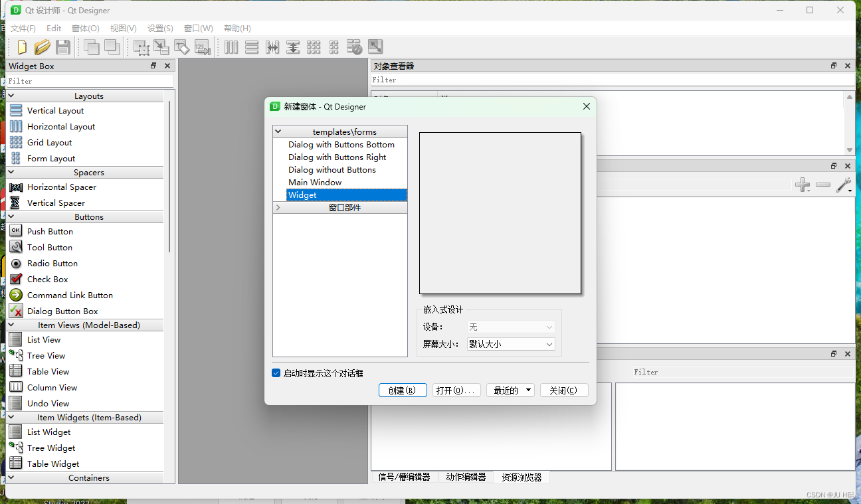The image size is (861, 504).
Task: Click the Save form floppy icon
Action: pyautogui.click(x=63, y=46)
